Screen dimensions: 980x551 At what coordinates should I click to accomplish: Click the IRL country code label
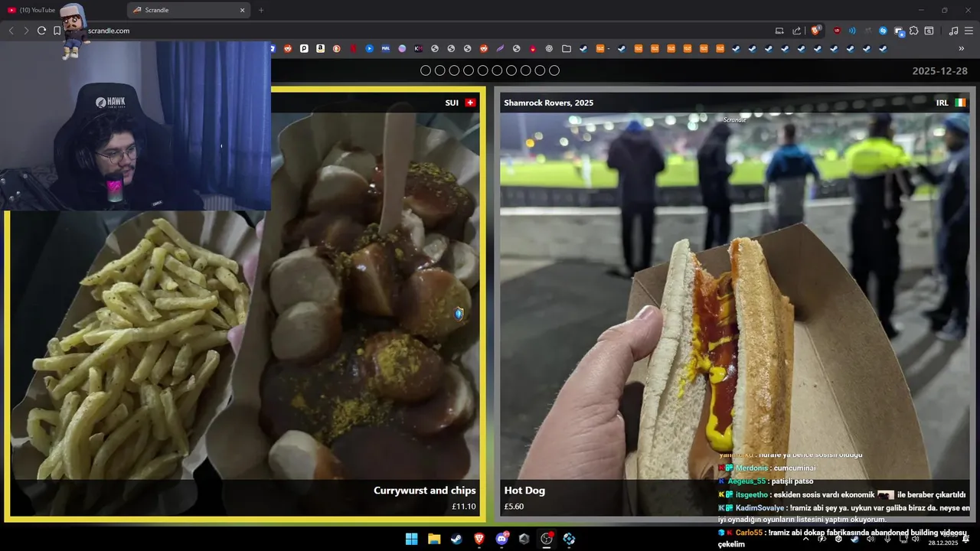tap(942, 103)
